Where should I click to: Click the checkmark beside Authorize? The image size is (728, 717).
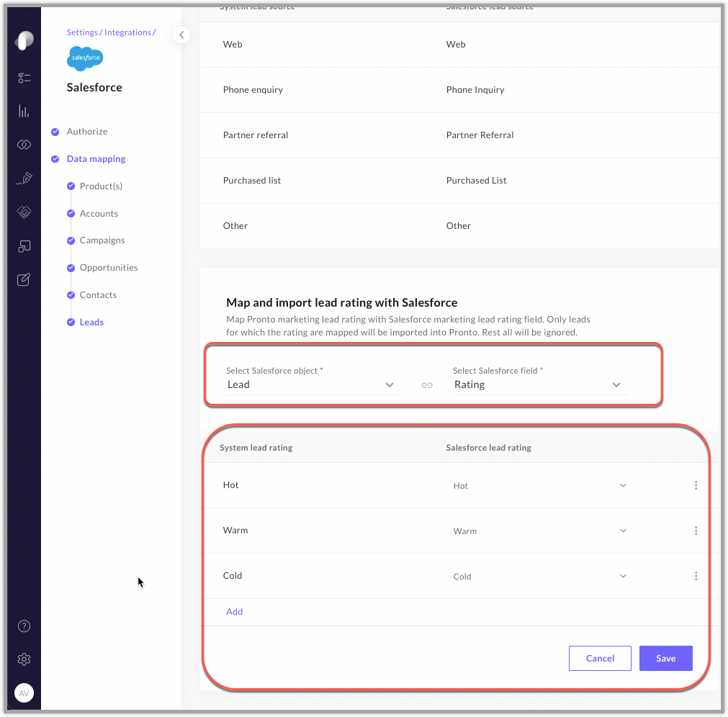tap(55, 132)
